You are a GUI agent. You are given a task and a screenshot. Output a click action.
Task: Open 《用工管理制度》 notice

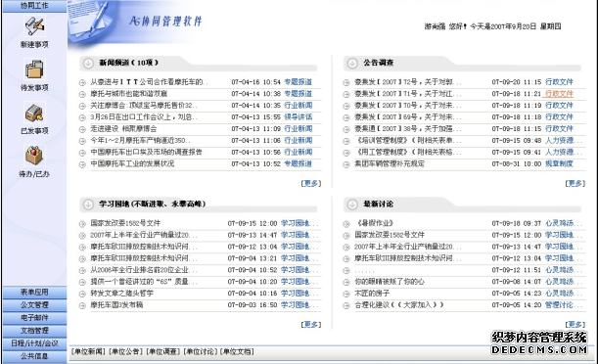click(408, 152)
